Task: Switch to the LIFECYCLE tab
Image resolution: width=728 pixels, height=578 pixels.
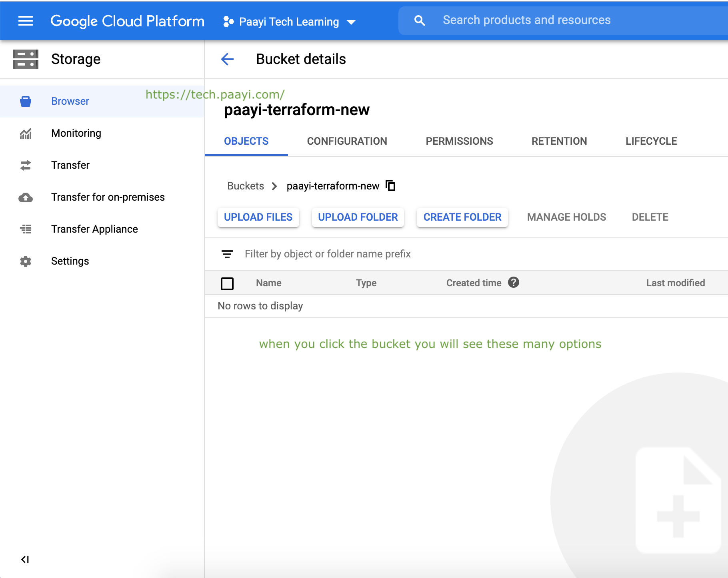Action: pos(651,141)
